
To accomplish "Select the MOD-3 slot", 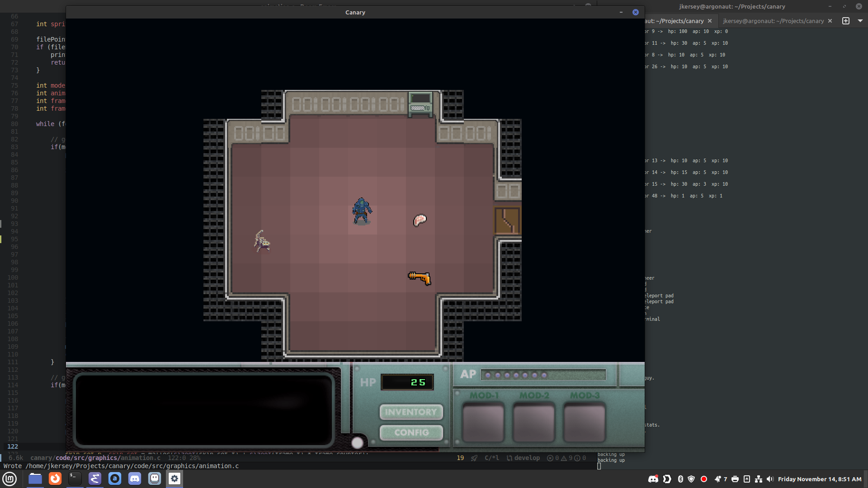I will (584, 423).
